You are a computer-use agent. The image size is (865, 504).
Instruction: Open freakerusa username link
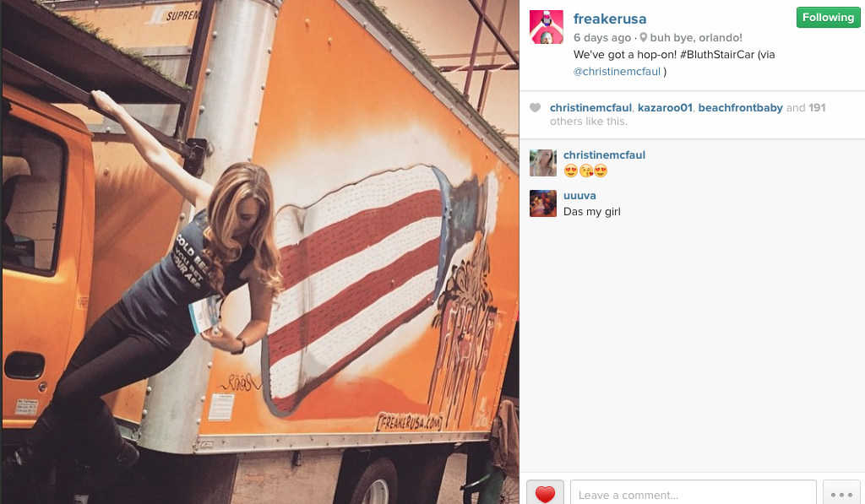click(610, 19)
